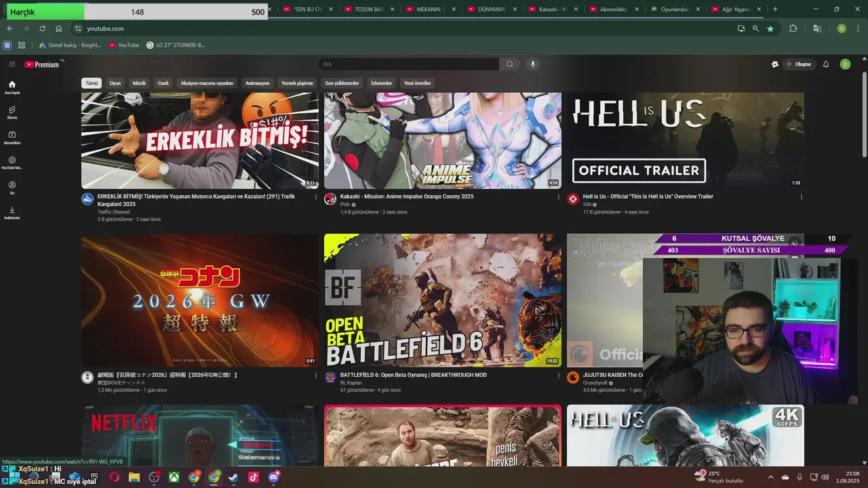
Task: Go to Ana Sayfa in sidebar
Action: pyautogui.click(x=12, y=88)
